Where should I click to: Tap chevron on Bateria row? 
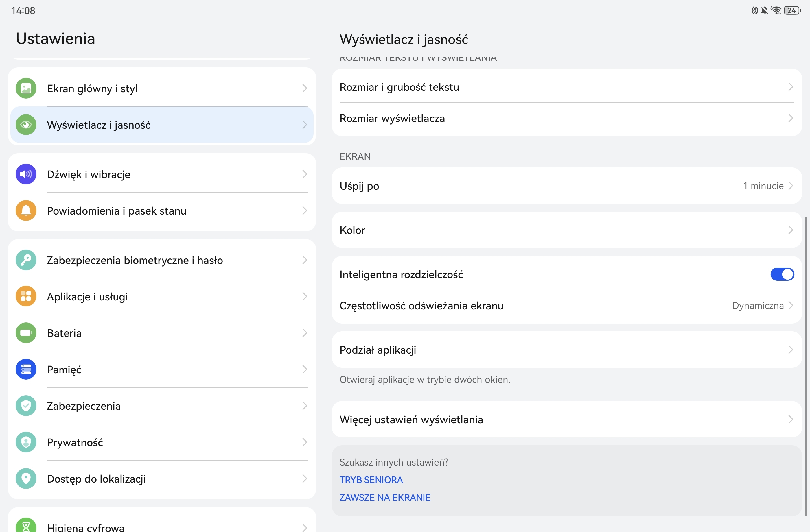tap(305, 333)
